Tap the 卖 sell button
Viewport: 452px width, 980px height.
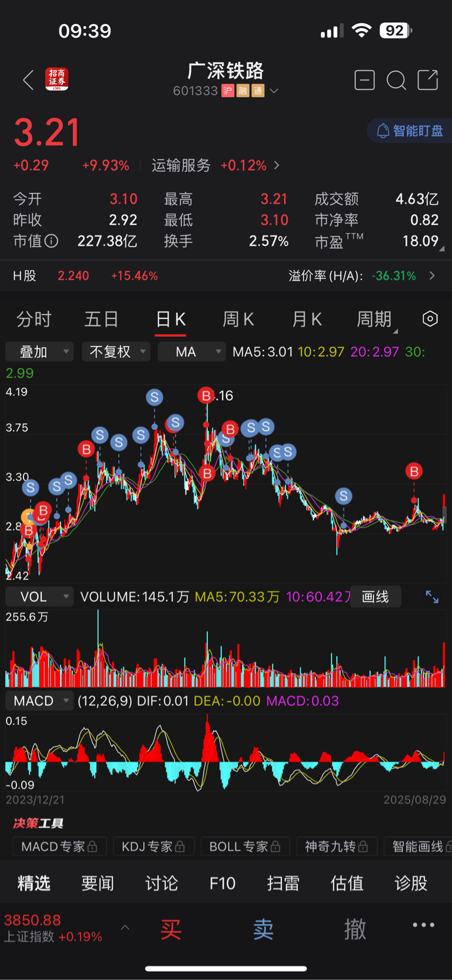click(x=263, y=929)
